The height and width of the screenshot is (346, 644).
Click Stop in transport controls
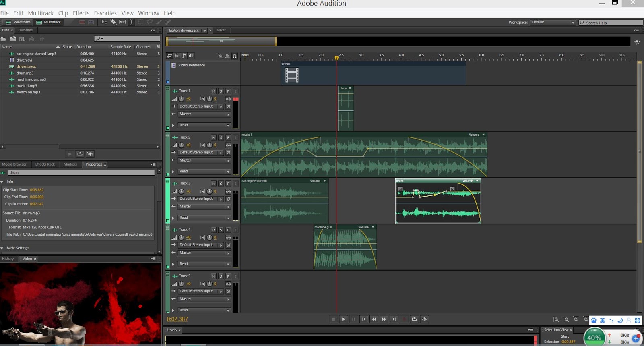point(333,319)
